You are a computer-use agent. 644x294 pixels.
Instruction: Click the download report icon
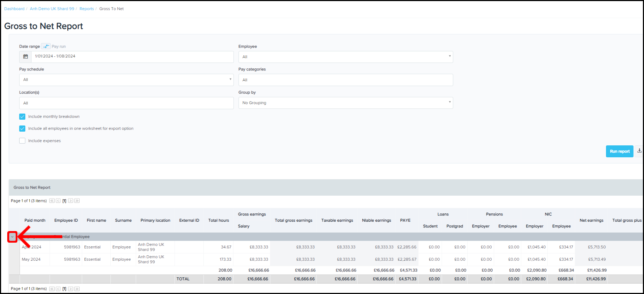(639, 151)
